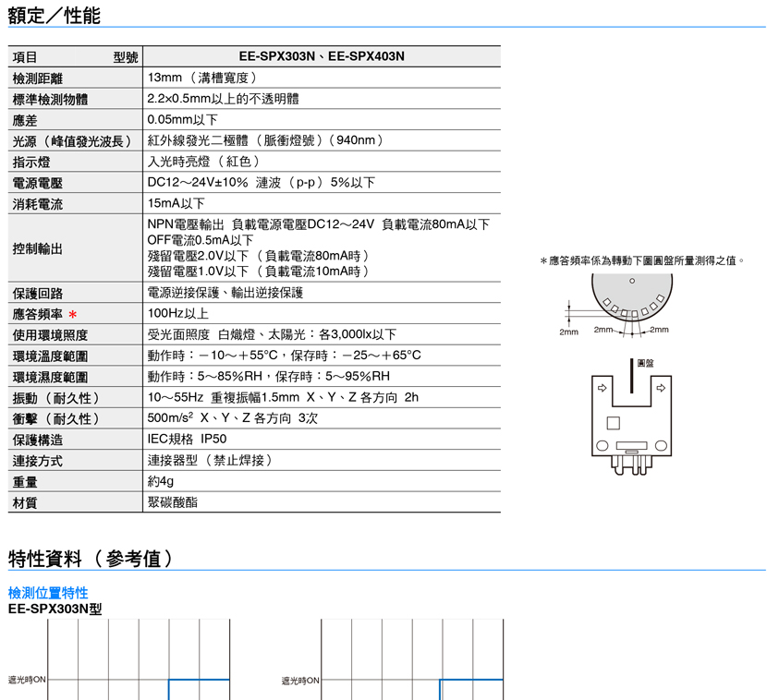Click the 應答頻率 footnote text
This screenshot has height=700, width=767.
coord(642,261)
